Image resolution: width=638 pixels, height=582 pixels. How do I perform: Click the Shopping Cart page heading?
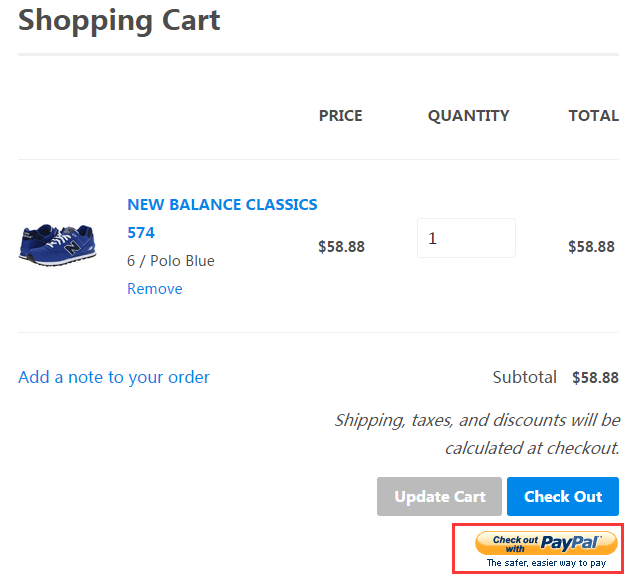119,20
